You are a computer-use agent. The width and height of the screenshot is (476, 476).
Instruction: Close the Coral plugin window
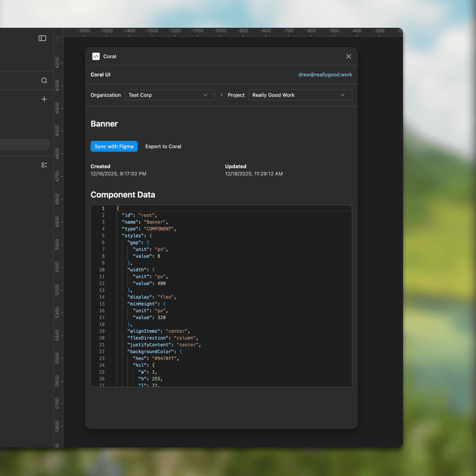click(x=348, y=56)
